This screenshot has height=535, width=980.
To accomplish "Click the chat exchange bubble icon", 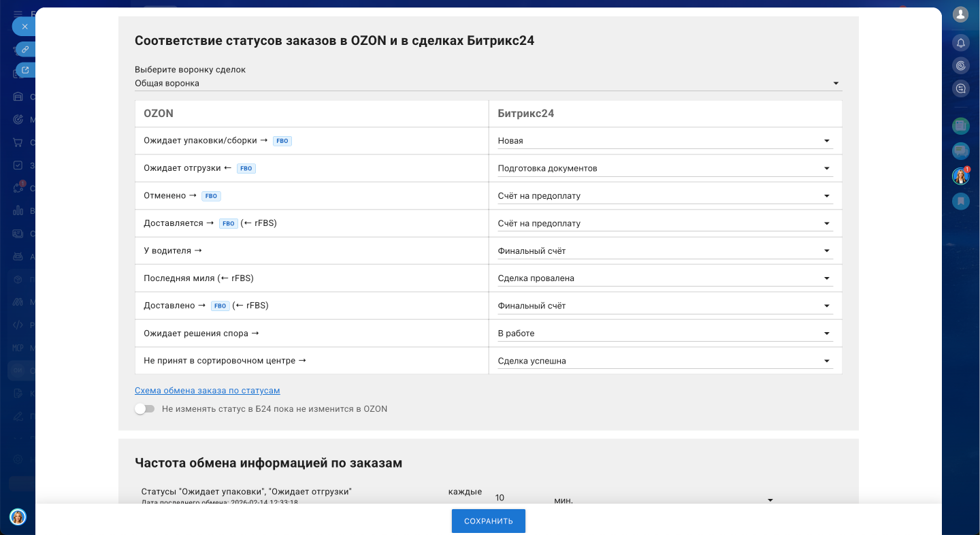I will [960, 88].
